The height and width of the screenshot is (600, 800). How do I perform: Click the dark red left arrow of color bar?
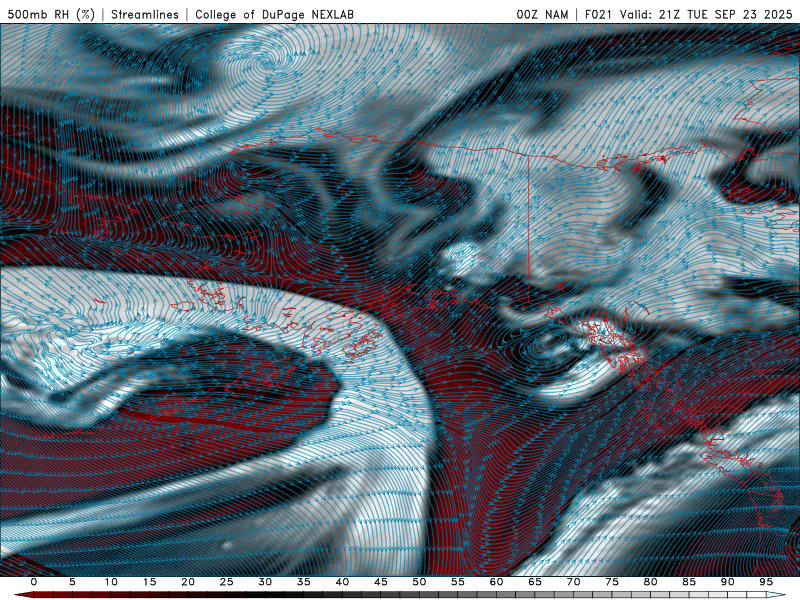click(23, 595)
